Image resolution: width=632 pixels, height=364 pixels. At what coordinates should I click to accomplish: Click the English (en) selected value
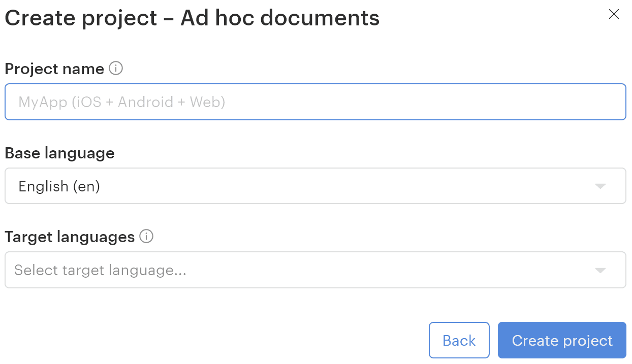point(59,186)
